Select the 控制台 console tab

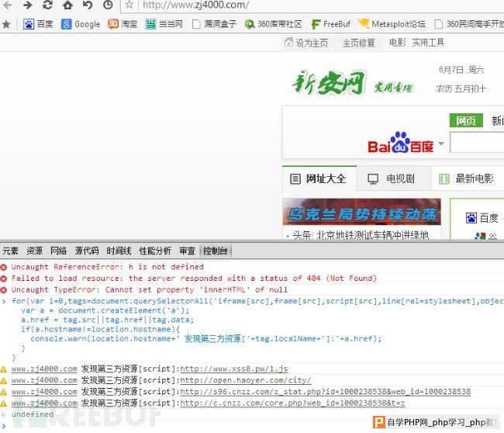click(x=216, y=251)
